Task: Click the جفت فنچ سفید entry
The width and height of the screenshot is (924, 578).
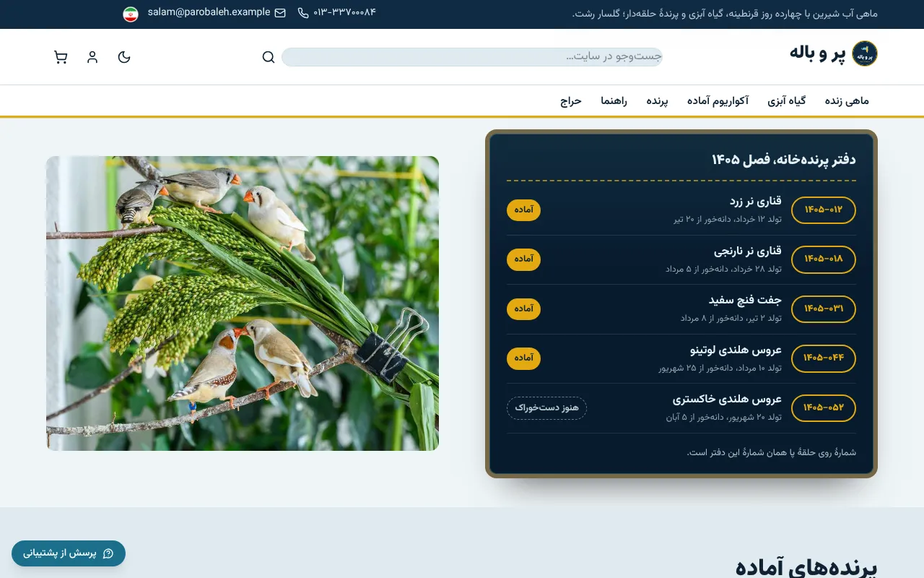Action: point(745,300)
